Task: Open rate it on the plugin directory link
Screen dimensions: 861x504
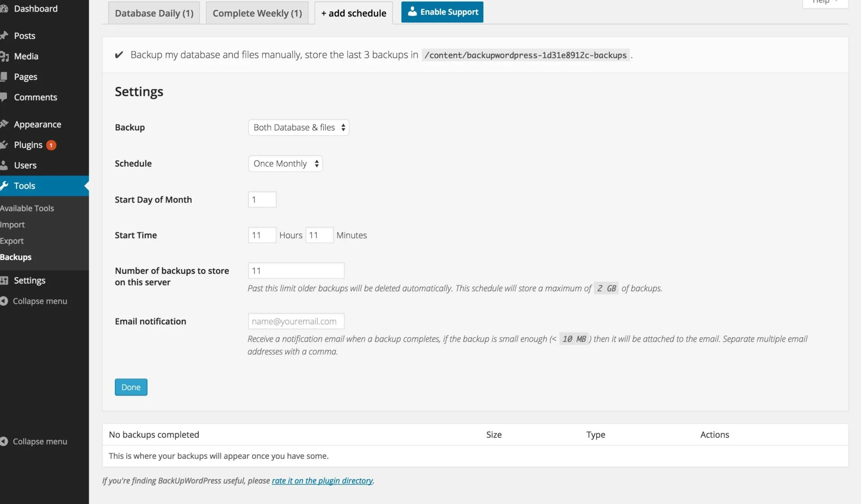Action: pyautogui.click(x=322, y=481)
